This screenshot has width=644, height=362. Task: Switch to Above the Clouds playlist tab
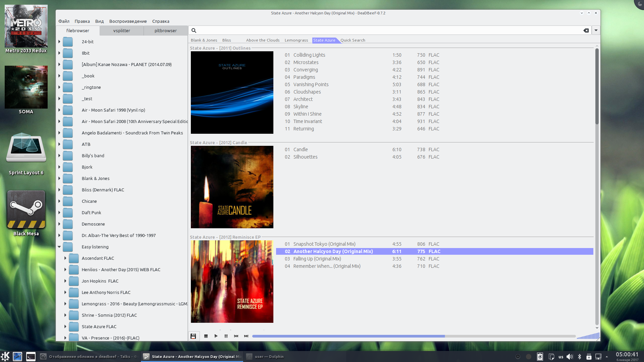click(263, 40)
